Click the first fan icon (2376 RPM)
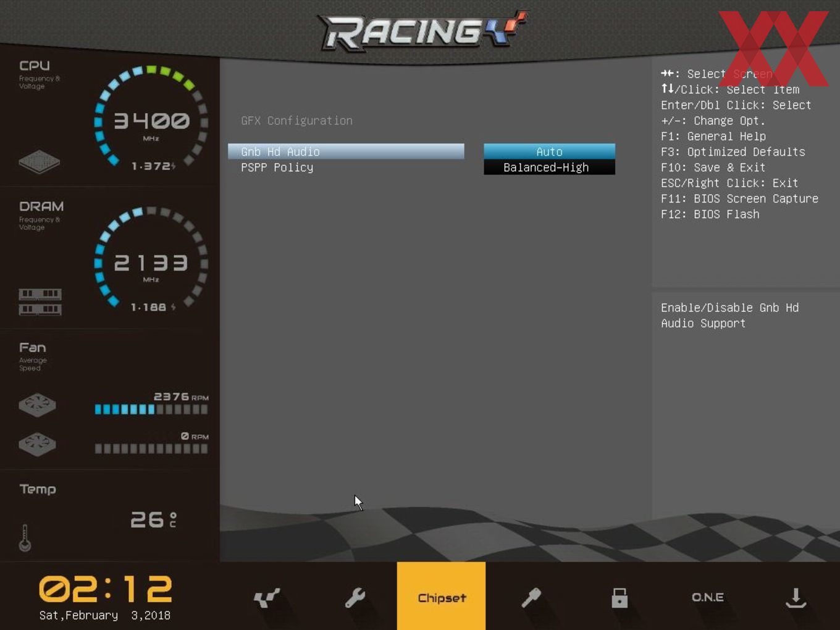840x630 pixels. (x=37, y=405)
